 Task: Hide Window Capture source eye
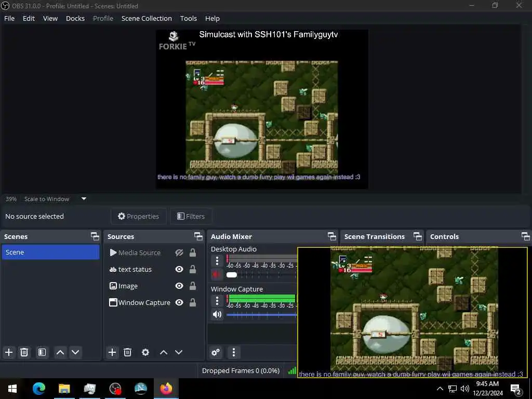(x=179, y=303)
